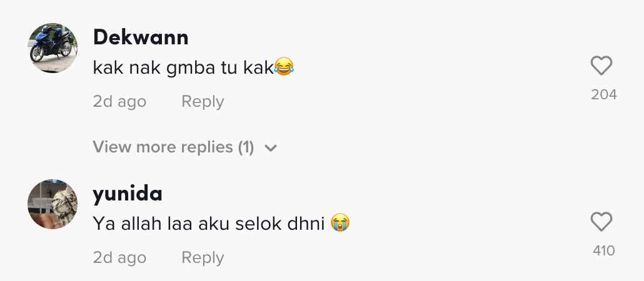
Task: Click yunida's profile picture
Action: (x=53, y=204)
